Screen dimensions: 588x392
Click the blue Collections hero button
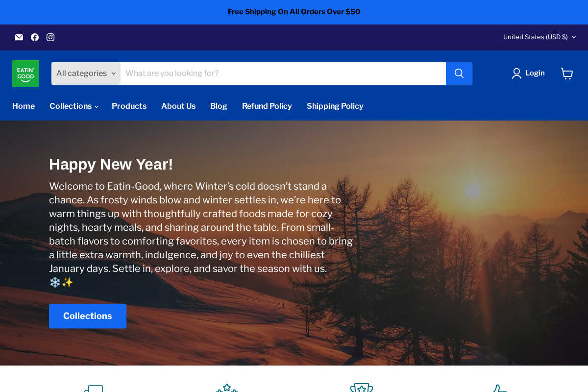[x=88, y=316]
